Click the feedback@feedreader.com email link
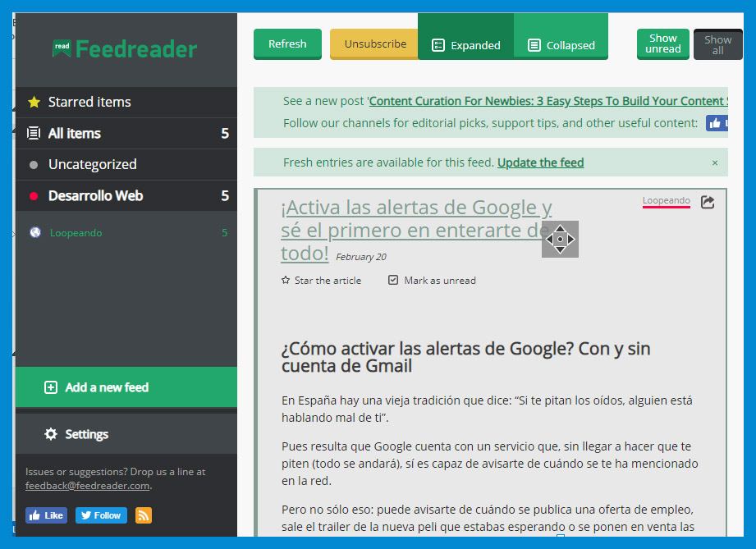 pos(87,486)
